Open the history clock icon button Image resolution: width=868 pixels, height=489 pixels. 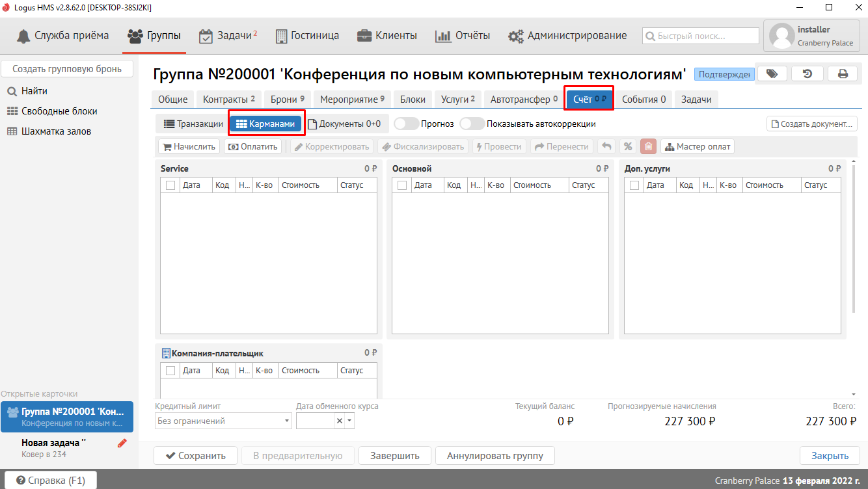(807, 73)
